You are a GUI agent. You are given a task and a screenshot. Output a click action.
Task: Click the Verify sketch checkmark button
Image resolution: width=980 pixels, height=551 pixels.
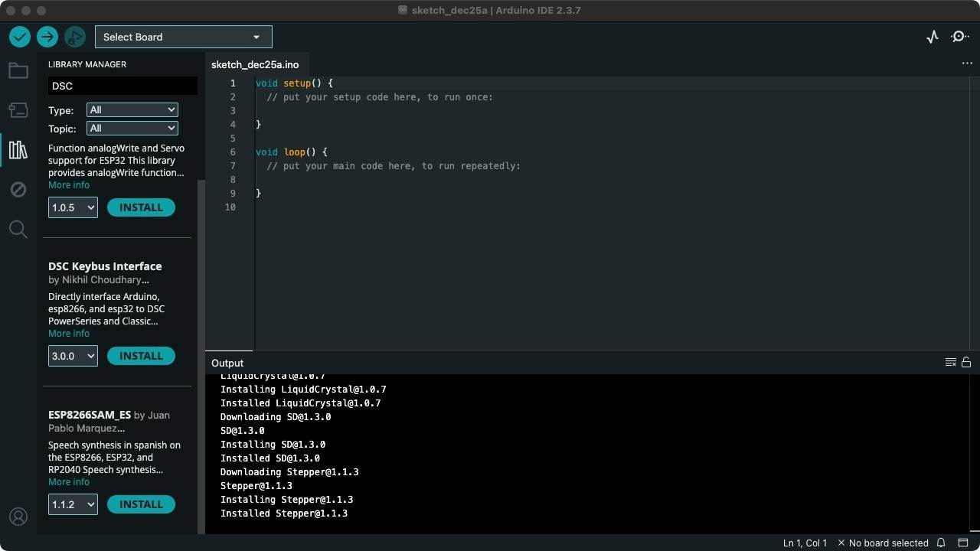[20, 37]
